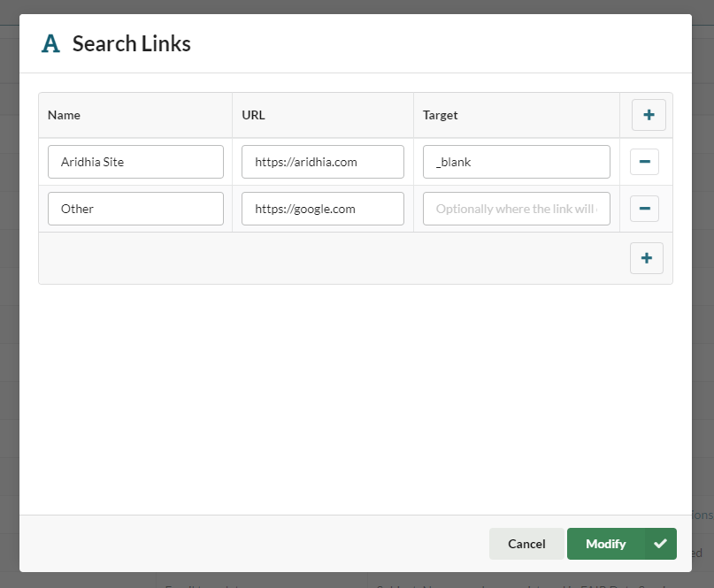This screenshot has height=588, width=714.
Task: Click the Aridhia 'A' logo icon
Action: click(x=51, y=44)
